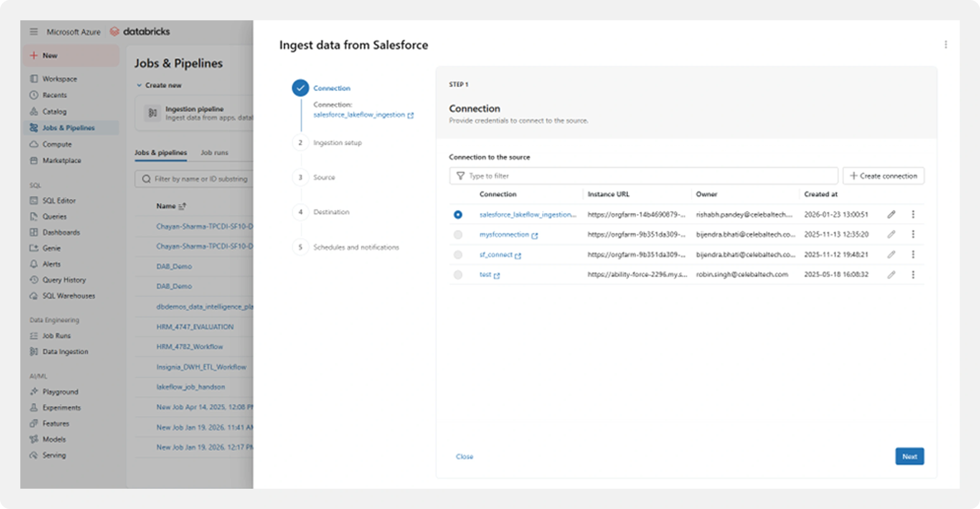Select the sf_connect radio button
Image resolution: width=980 pixels, height=509 pixels.
[x=458, y=255]
